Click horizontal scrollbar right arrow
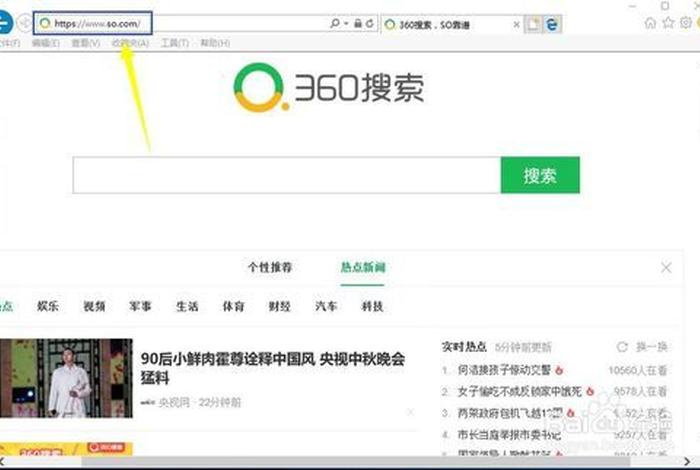The height and width of the screenshot is (470, 700). pyautogui.click(x=688, y=462)
